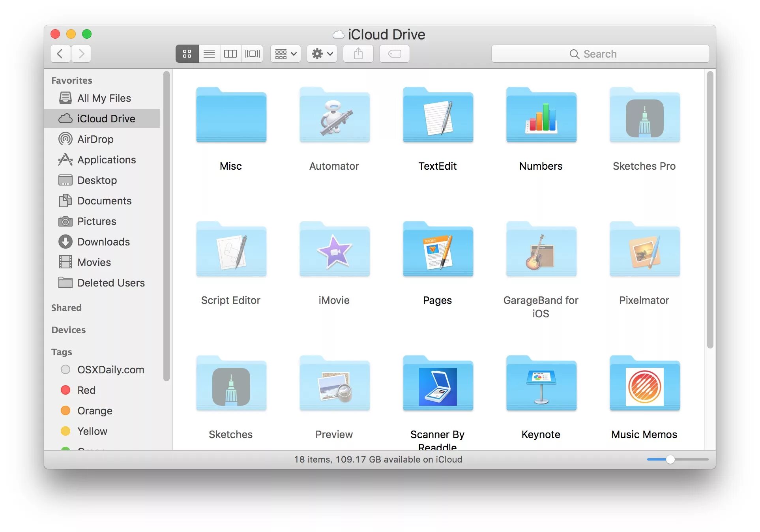Image resolution: width=760 pixels, height=532 pixels.
Task: Select Documents in sidebar
Action: (103, 200)
